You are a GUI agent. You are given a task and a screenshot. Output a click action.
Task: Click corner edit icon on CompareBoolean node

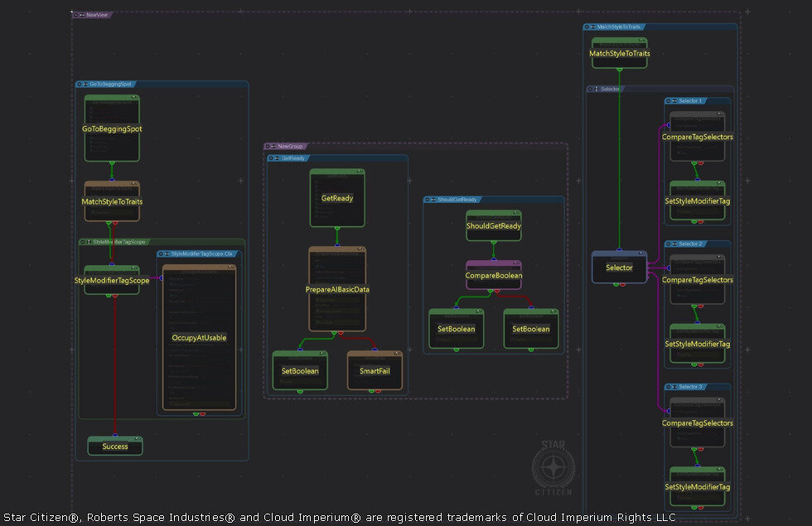click(x=516, y=263)
